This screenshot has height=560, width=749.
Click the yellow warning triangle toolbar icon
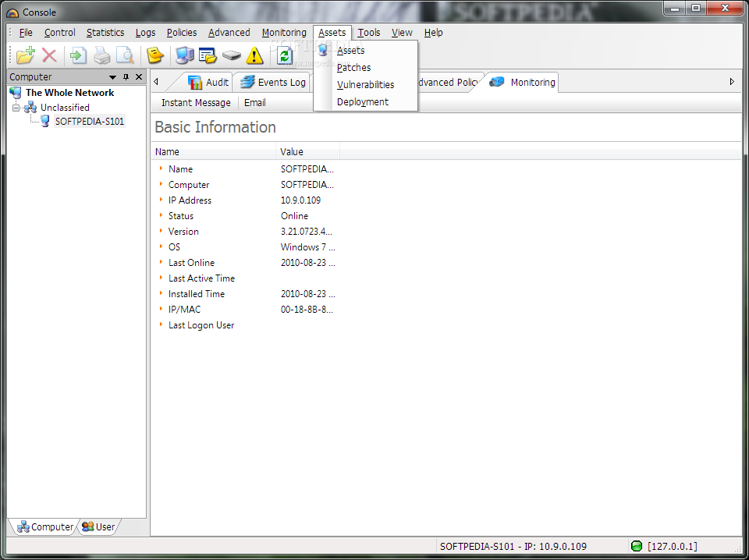pyautogui.click(x=254, y=56)
